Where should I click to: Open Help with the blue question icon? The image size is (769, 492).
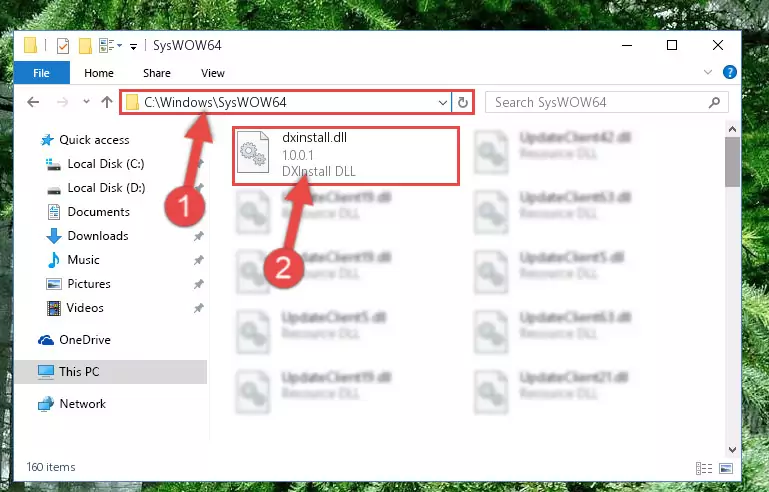[x=730, y=72]
